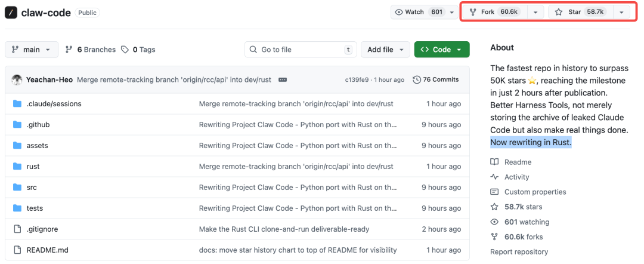
Task: View the 6 Branches link
Action: (90, 50)
